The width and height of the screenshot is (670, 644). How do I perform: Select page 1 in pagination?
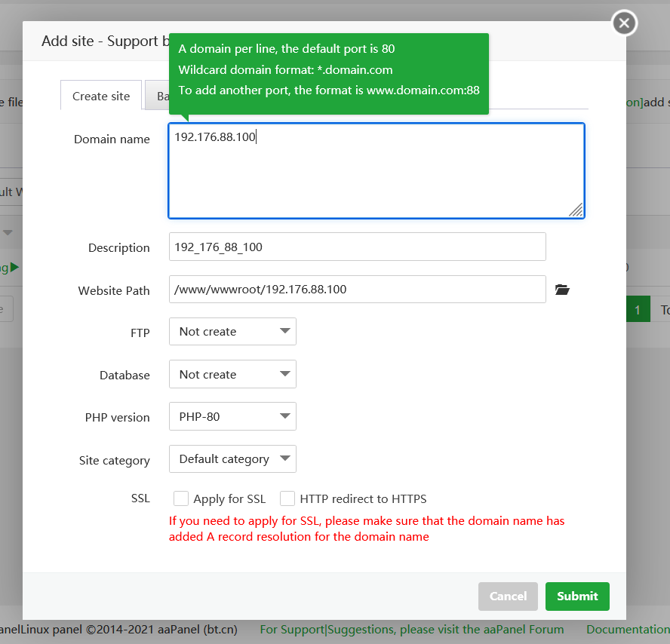[x=638, y=310]
